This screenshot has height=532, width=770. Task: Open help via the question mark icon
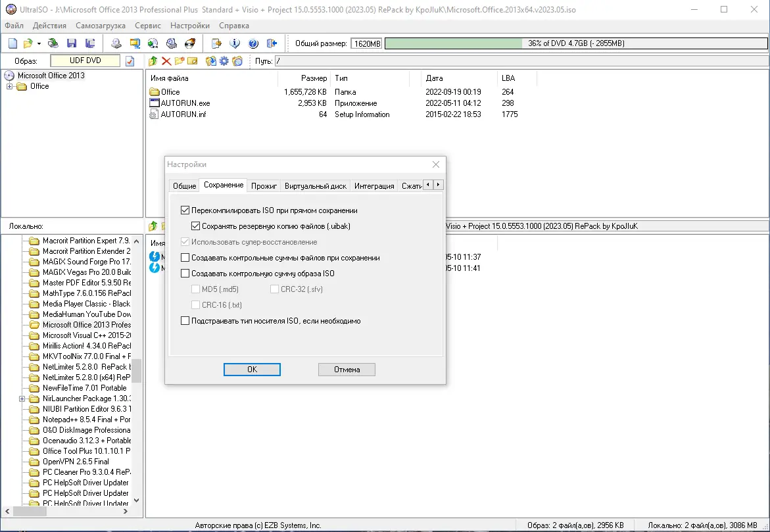(253, 43)
